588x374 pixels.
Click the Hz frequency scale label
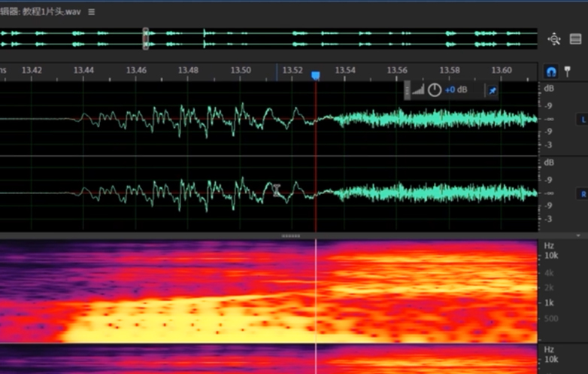[549, 245]
